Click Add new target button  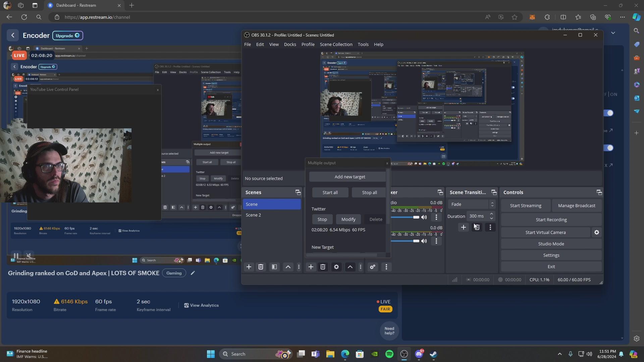pyautogui.click(x=350, y=177)
